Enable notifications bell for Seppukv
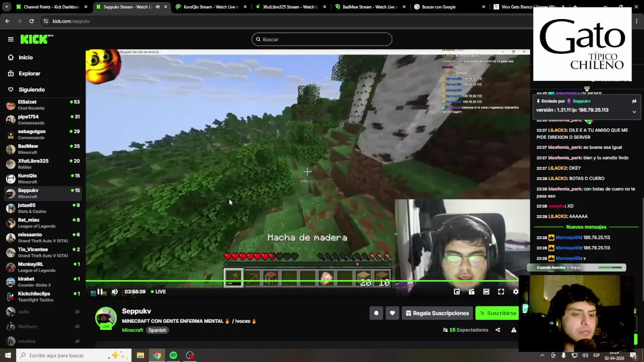 tap(376, 313)
